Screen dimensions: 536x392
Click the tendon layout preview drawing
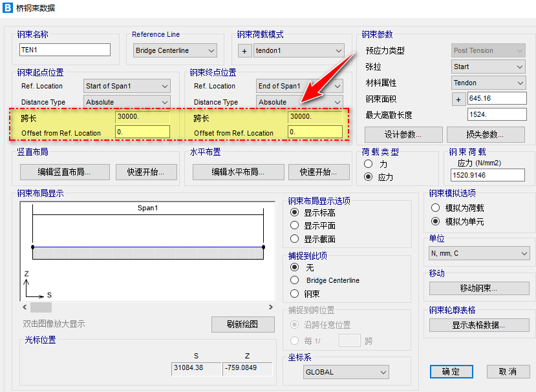(x=147, y=250)
